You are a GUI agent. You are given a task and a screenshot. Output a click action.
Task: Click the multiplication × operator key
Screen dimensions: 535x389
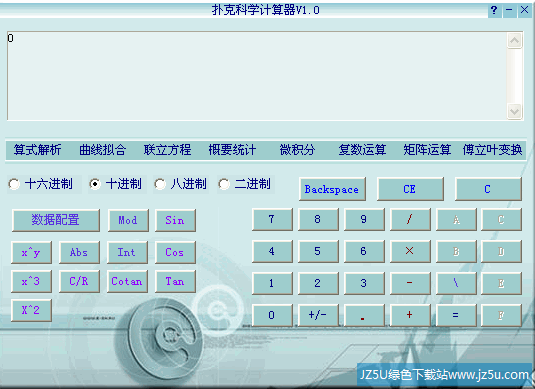pos(410,251)
